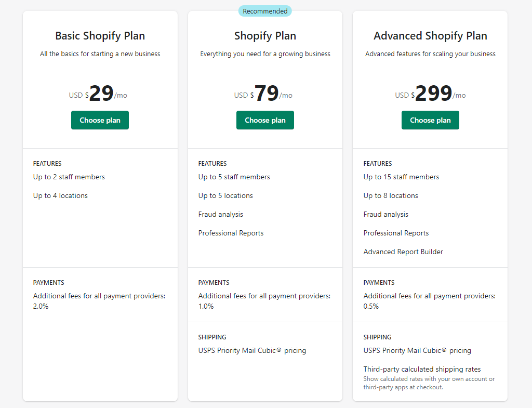Click the SHIPPING section header on Shopify Plan
Viewport: 532px width, 408px height.
pos(212,337)
